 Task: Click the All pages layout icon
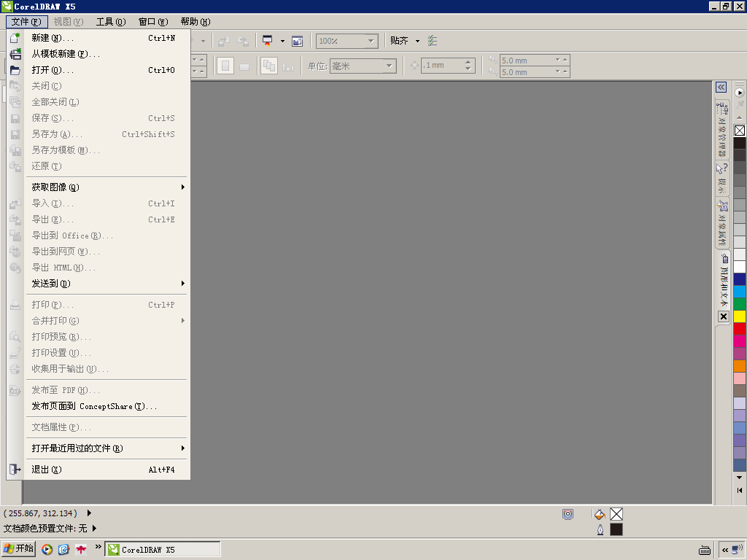(x=269, y=66)
